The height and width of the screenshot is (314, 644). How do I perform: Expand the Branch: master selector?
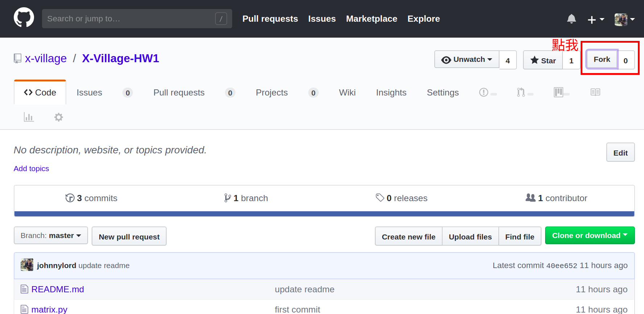(51, 235)
